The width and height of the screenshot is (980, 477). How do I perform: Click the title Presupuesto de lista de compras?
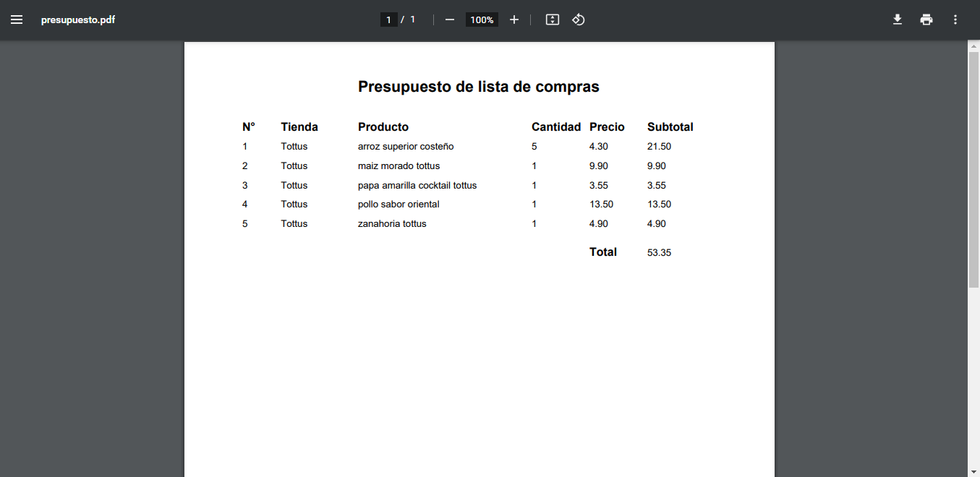click(x=479, y=87)
